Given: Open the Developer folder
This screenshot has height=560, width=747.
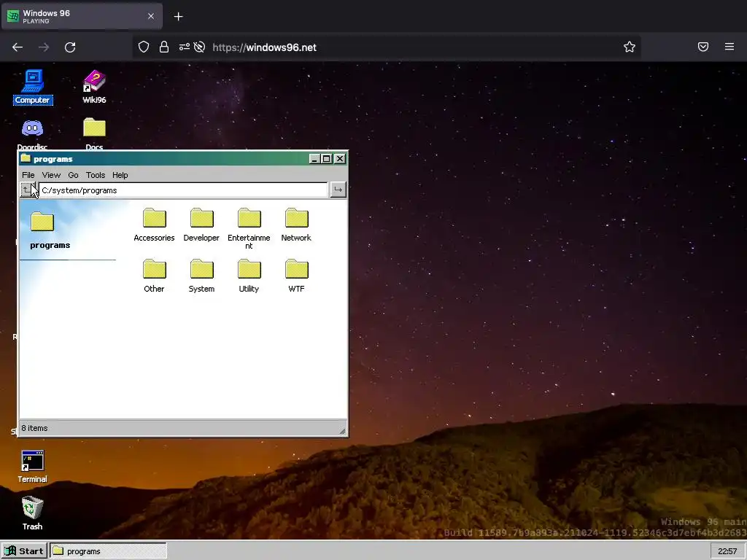Looking at the screenshot, I should click(x=201, y=225).
